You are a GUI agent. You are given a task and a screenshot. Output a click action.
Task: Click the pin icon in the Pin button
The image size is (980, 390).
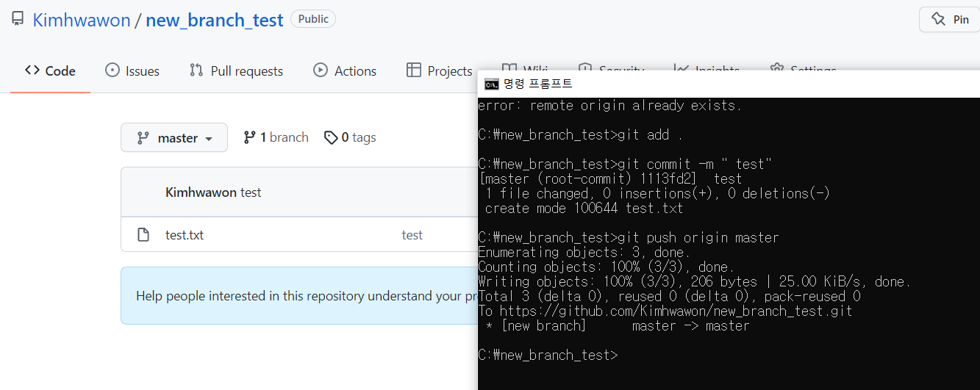tap(938, 20)
